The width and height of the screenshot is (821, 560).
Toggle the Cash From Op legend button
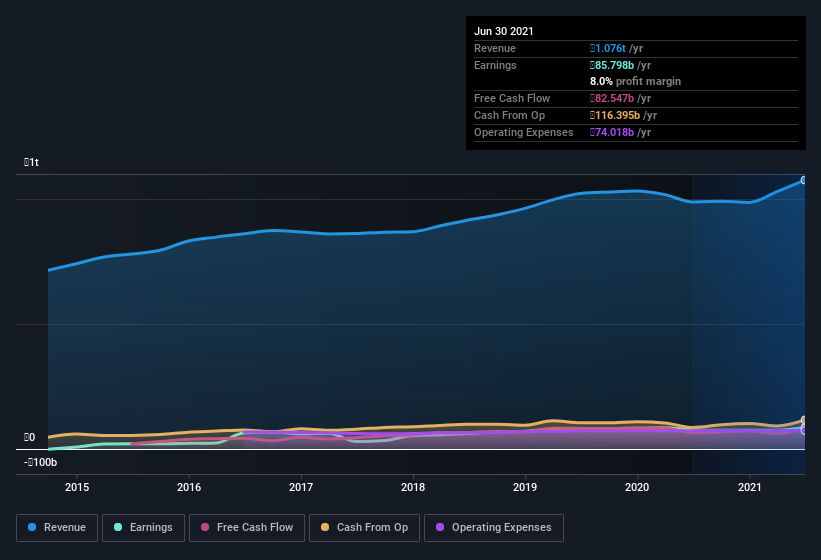click(x=364, y=528)
